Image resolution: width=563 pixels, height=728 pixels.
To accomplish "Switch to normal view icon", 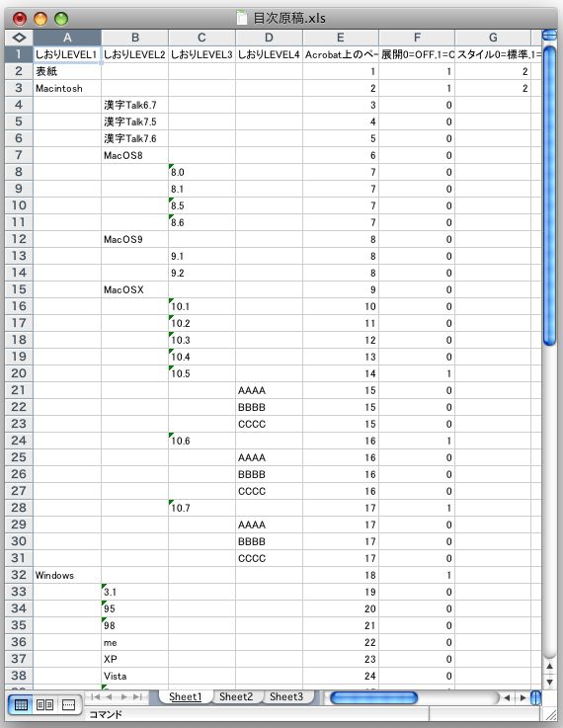I will 21,704.
